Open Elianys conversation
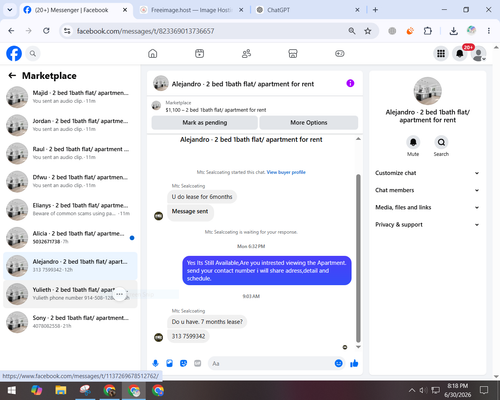Screen dimensions: 500x400 click(x=70, y=209)
